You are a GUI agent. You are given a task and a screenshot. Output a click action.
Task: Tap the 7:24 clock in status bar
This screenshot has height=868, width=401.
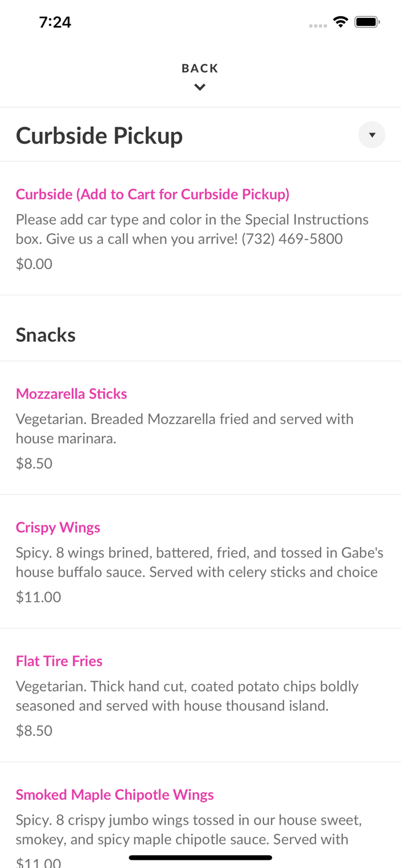[x=55, y=23]
